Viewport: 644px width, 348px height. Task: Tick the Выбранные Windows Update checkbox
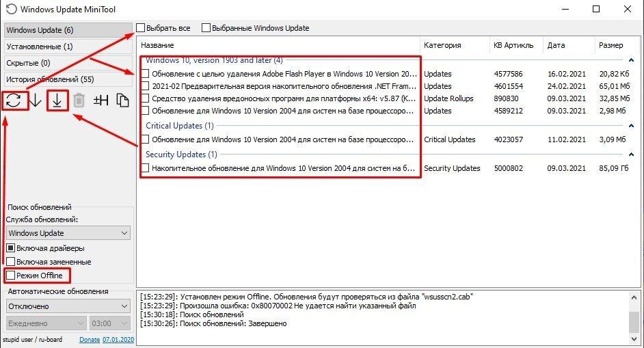pyautogui.click(x=206, y=28)
